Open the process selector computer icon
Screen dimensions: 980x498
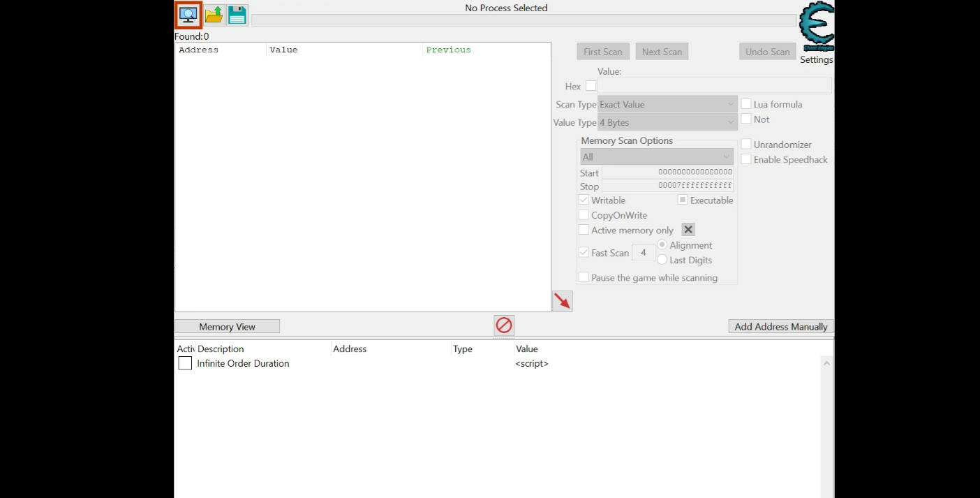tap(188, 15)
